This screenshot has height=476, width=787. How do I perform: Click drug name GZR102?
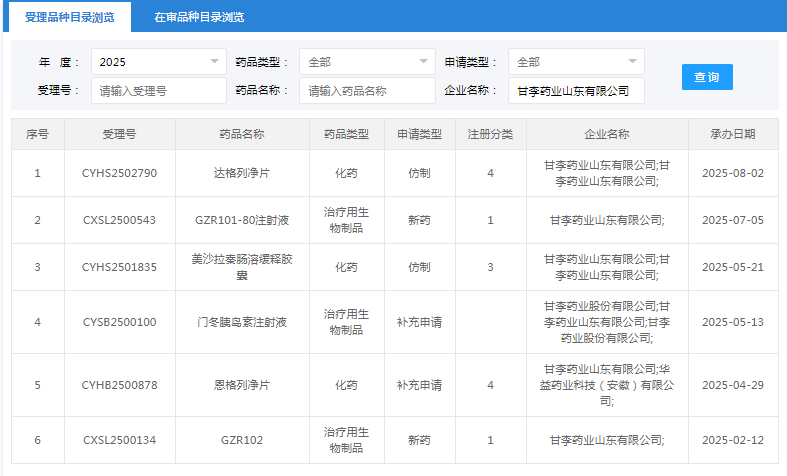[242, 440]
